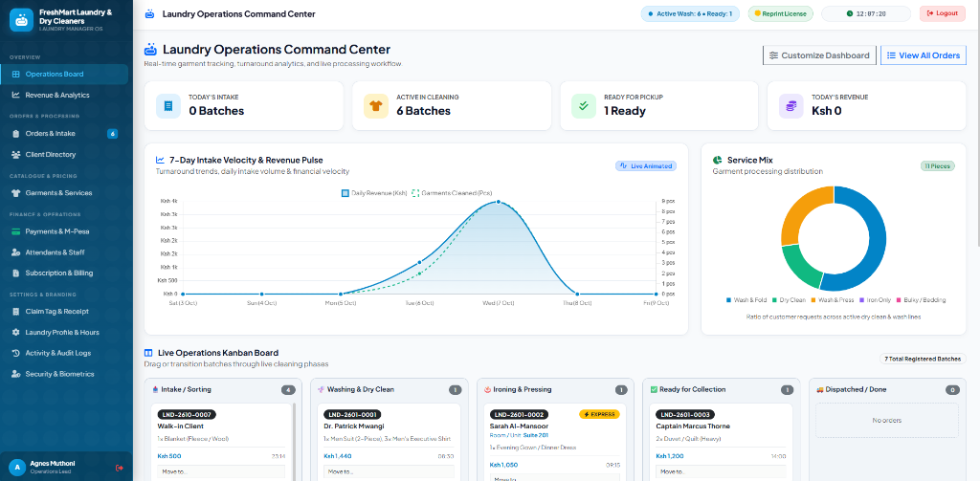
Task: Open Move to dropdown for Walk-in Client
Action: (221, 471)
